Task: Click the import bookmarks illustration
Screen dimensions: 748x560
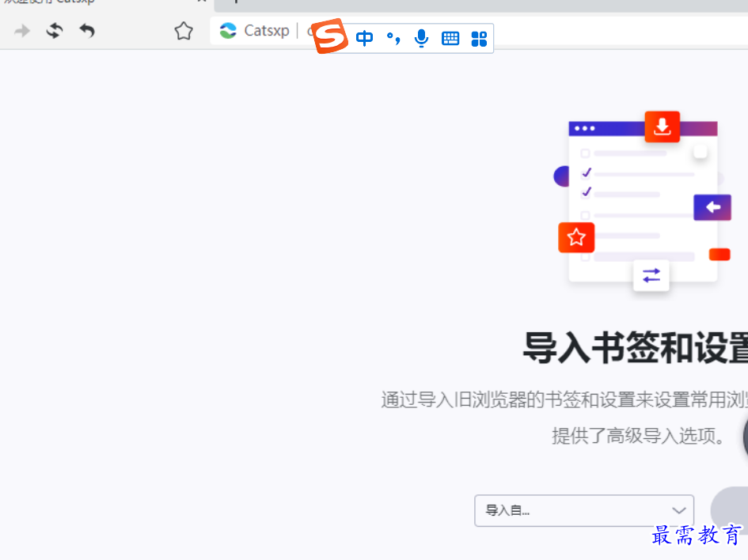Action: pyautogui.click(x=641, y=204)
